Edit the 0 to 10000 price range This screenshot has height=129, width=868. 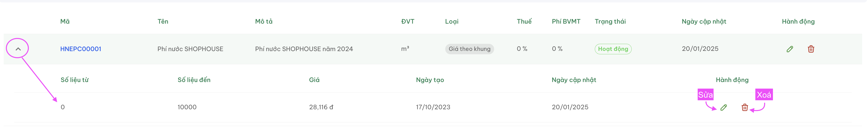click(723, 108)
